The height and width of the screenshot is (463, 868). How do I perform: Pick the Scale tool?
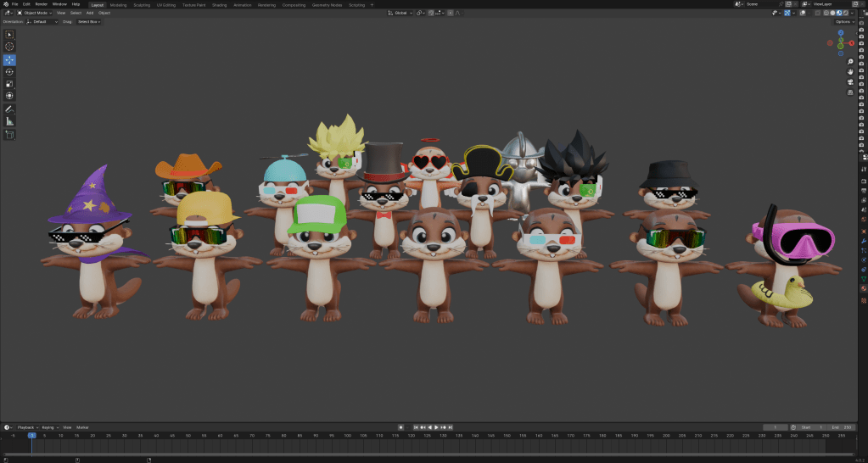pyautogui.click(x=9, y=84)
